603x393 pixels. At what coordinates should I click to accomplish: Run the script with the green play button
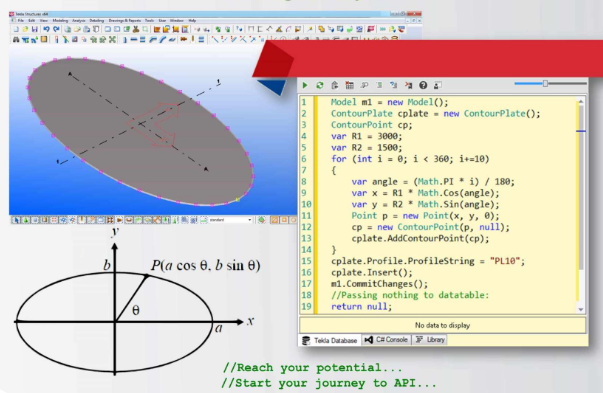[305, 85]
